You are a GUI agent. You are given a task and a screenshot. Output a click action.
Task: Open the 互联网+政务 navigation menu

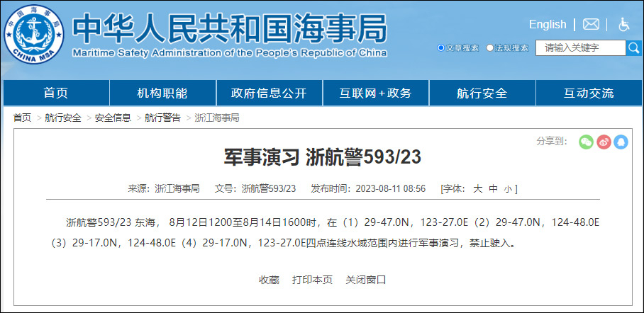click(x=375, y=93)
